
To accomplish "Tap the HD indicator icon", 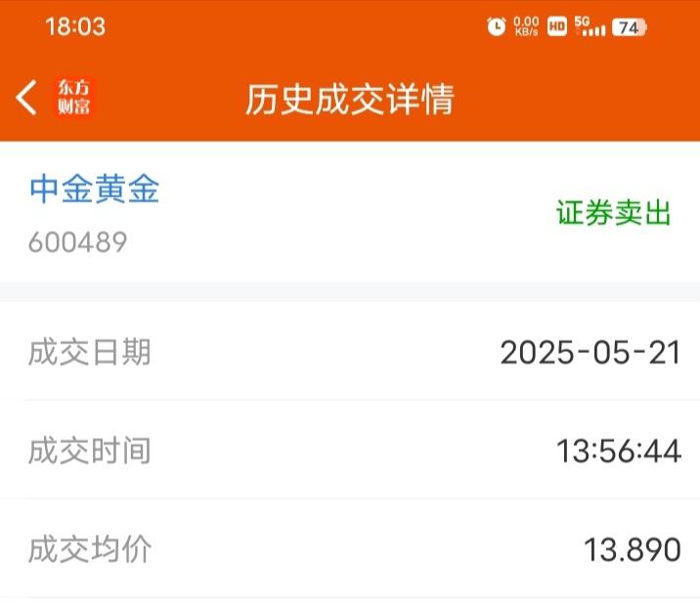I will [x=557, y=26].
